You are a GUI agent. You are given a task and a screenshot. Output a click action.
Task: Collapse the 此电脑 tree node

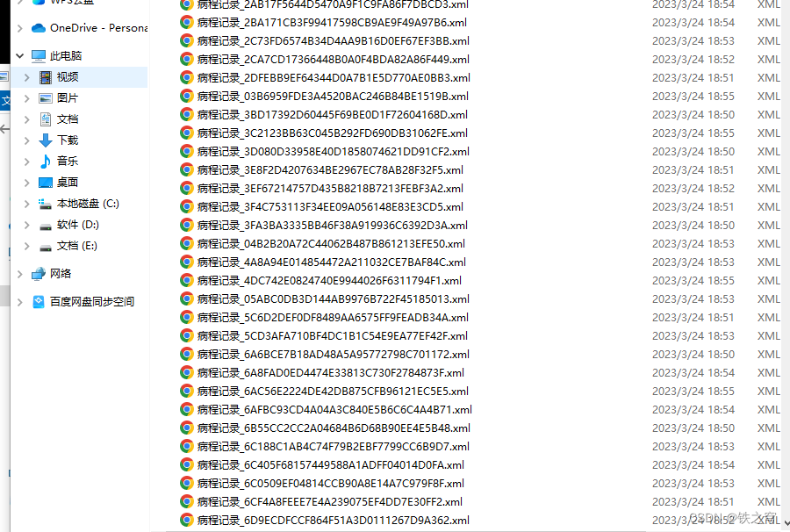pos(19,56)
